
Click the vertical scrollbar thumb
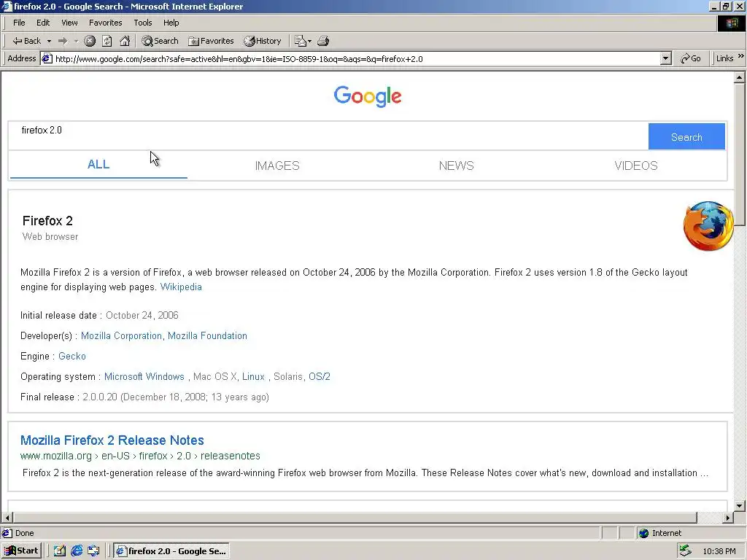click(x=740, y=155)
